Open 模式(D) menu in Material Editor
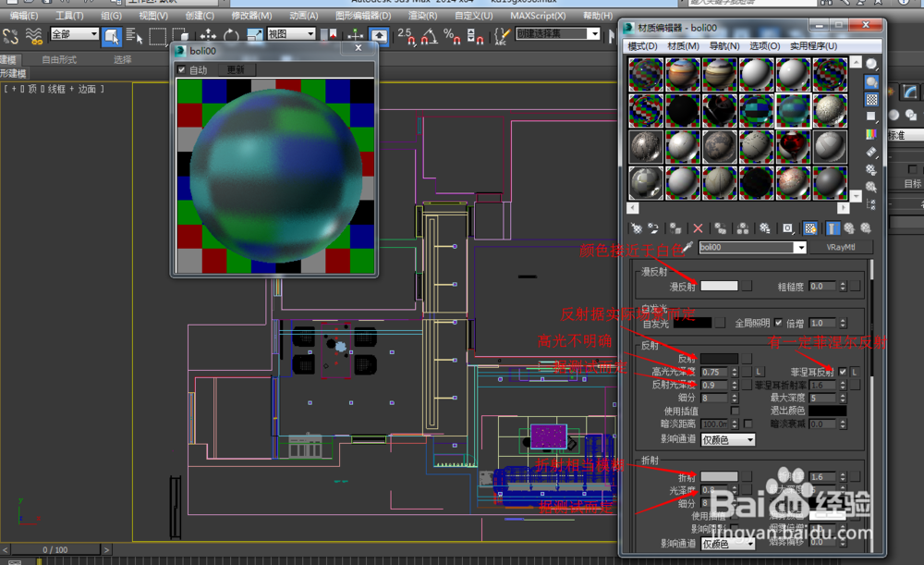 coord(642,46)
